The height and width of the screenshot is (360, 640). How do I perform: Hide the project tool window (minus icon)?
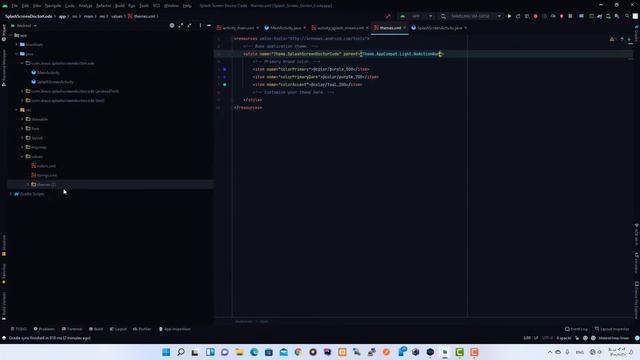[209, 26]
